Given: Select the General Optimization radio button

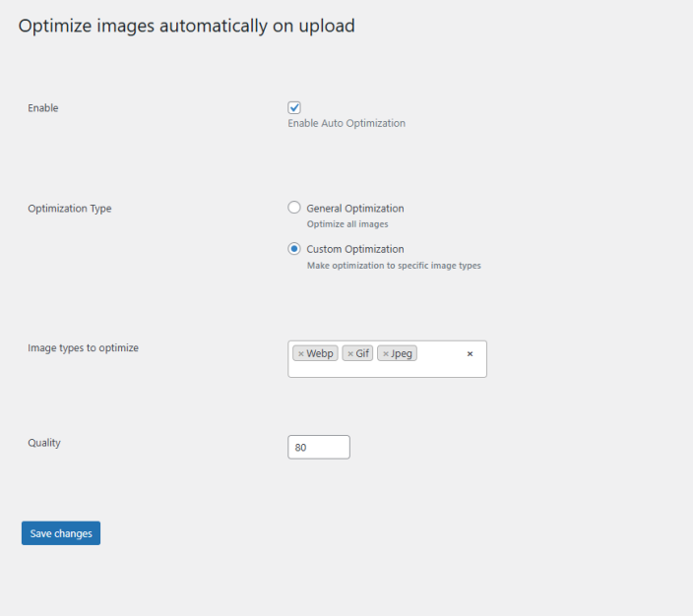Looking at the screenshot, I should pos(294,208).
